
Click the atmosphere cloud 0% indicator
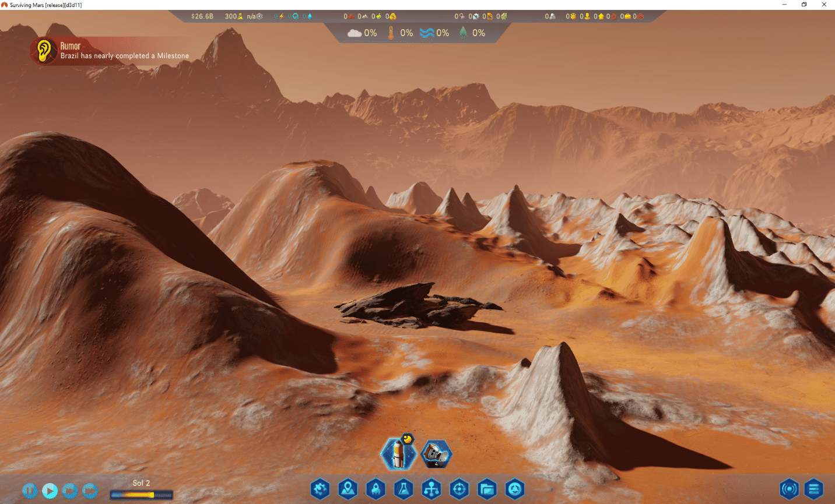(x=362, y=33)
